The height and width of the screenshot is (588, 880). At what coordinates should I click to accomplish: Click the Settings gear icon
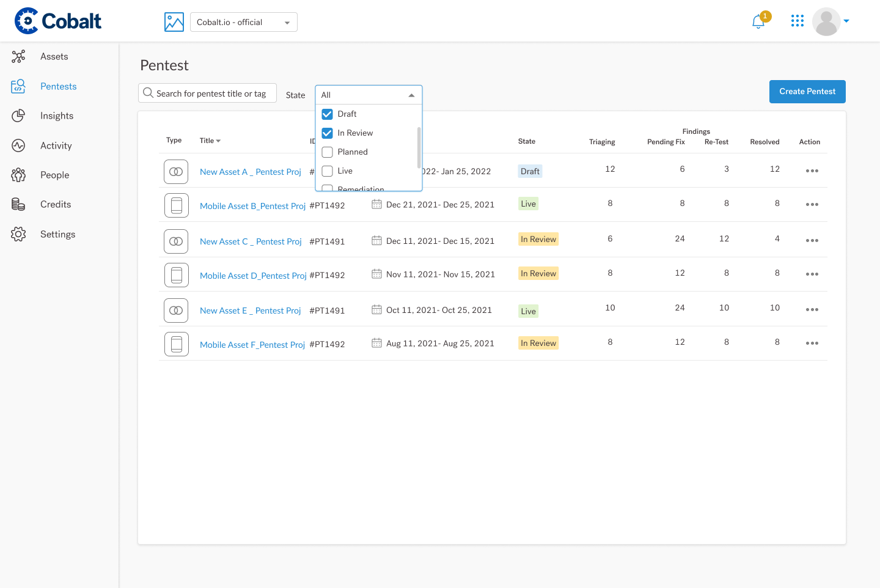coord(18,234)
